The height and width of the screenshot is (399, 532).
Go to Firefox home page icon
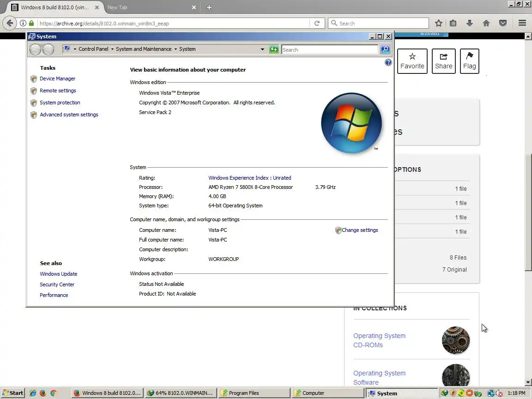point(486,23)
